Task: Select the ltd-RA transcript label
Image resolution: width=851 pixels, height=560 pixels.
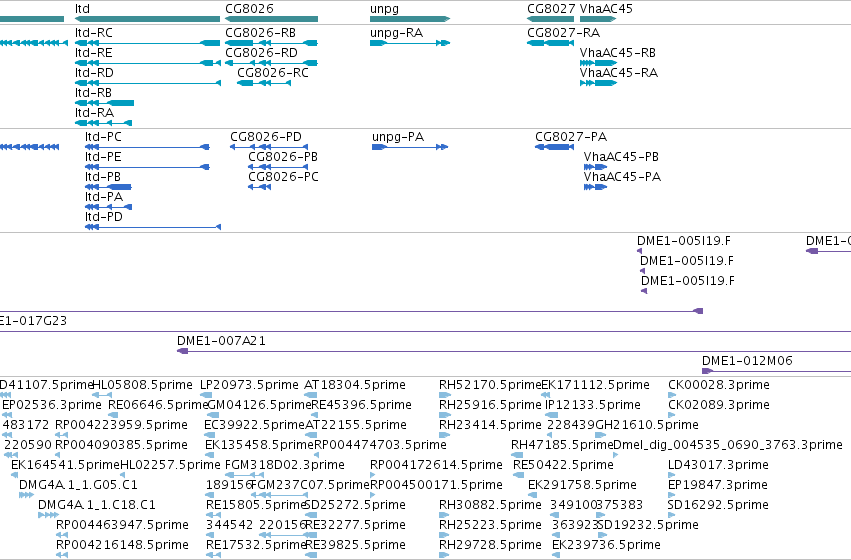Action: point(94,113)
